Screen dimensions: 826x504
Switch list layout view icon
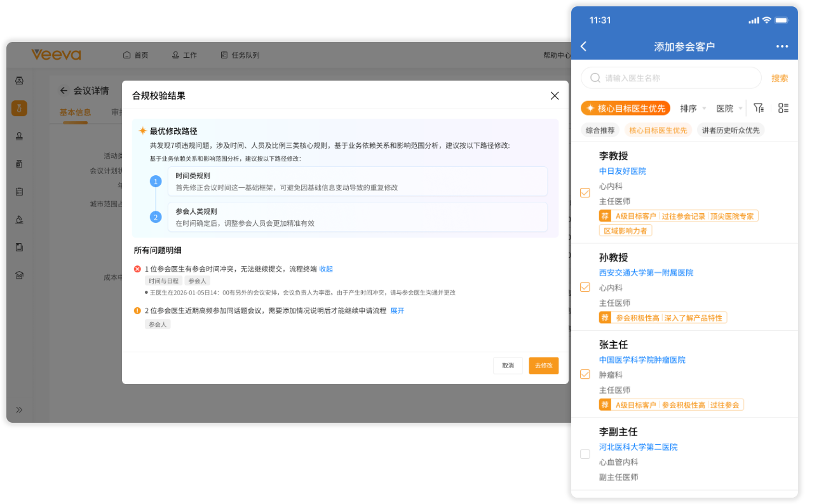coord(783,108)
